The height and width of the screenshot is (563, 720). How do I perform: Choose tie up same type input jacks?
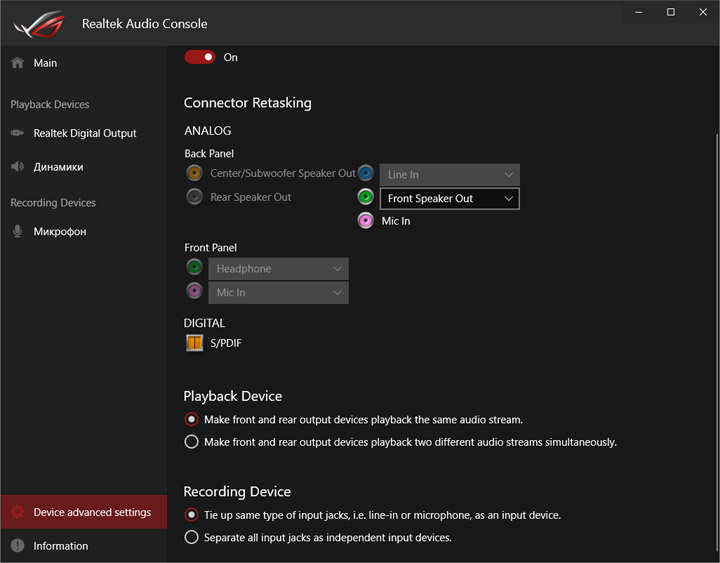(x=192, y=515)
